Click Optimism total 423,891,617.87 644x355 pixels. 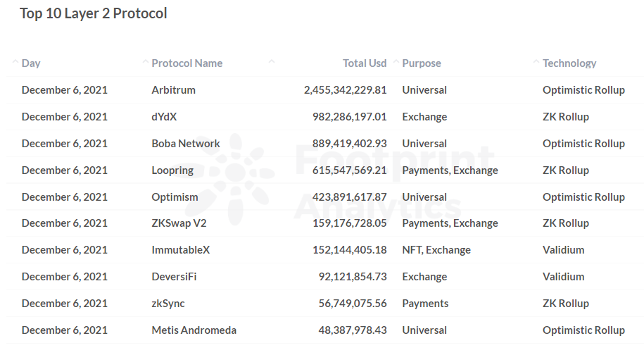(350, 197)
